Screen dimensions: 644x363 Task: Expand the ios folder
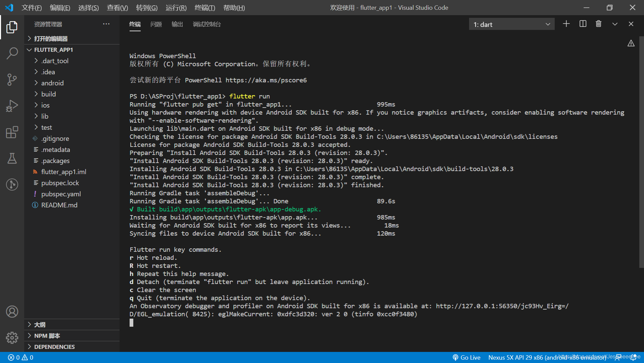click(72, 105)
